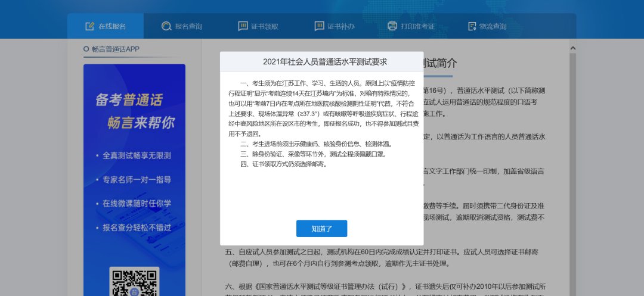Open the 报名查询 tab
This screenshot has width=644, height=296.
click(188, 26)
